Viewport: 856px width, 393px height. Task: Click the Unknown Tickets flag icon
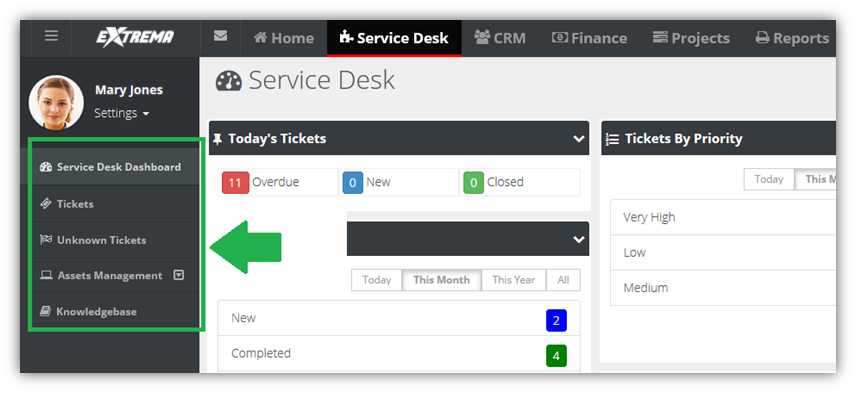46,240
